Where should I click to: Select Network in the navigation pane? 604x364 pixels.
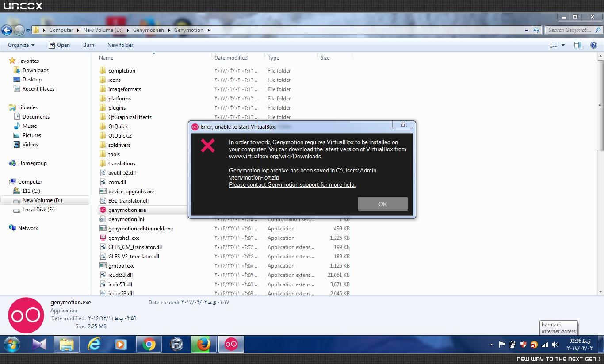tap(28, 228)
